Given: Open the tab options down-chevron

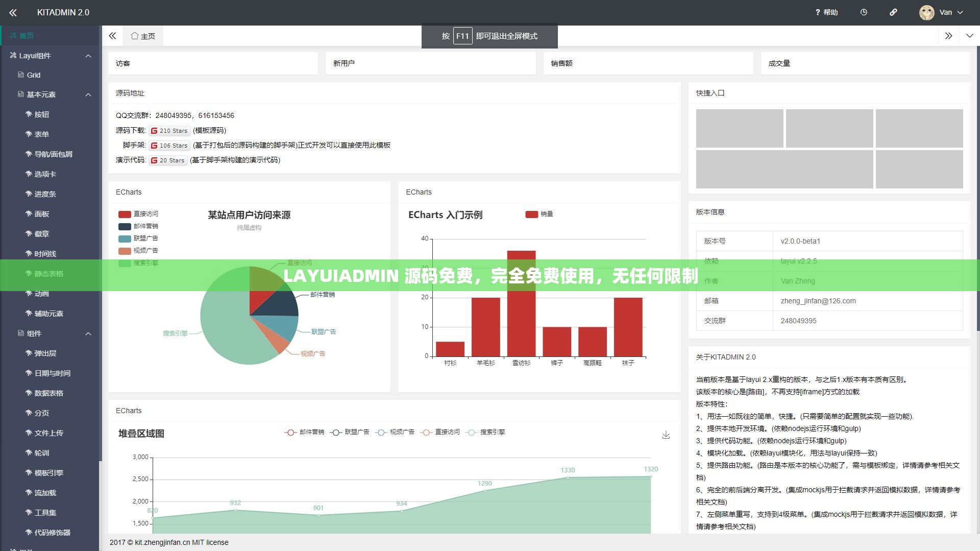Looking at the screenshot, I should [x=970, y=36].
